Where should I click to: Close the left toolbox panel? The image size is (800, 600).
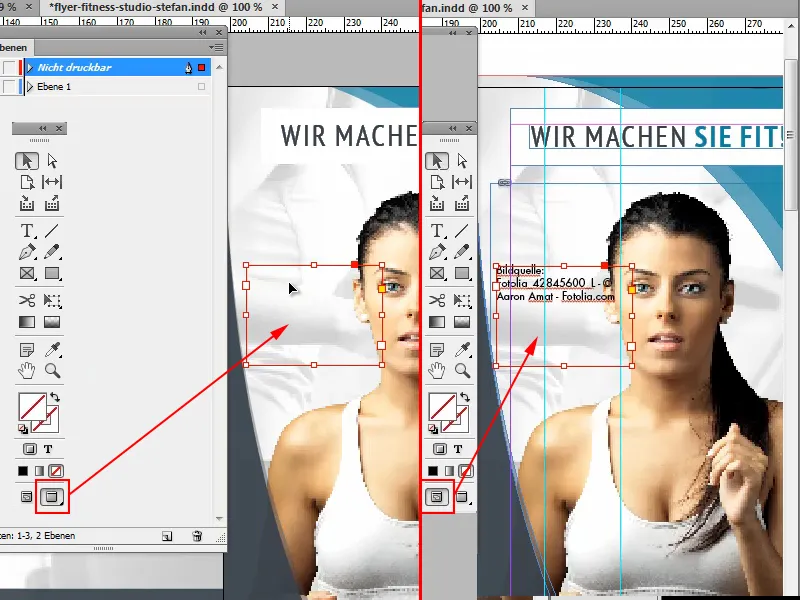59,128
